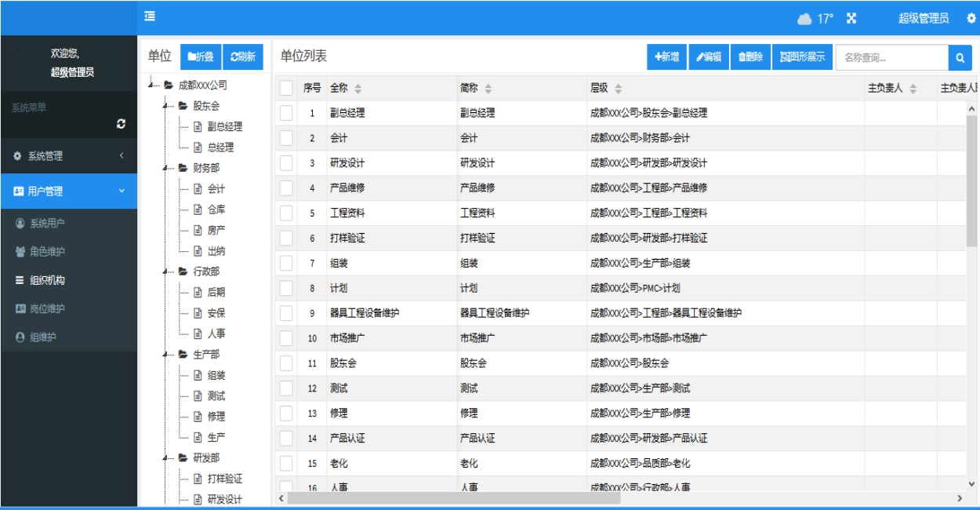Image resolution: width=980 pixels, height=510 pixels.
Task: Open the 超级管理员 user menu
Action: tap(924, 18)
